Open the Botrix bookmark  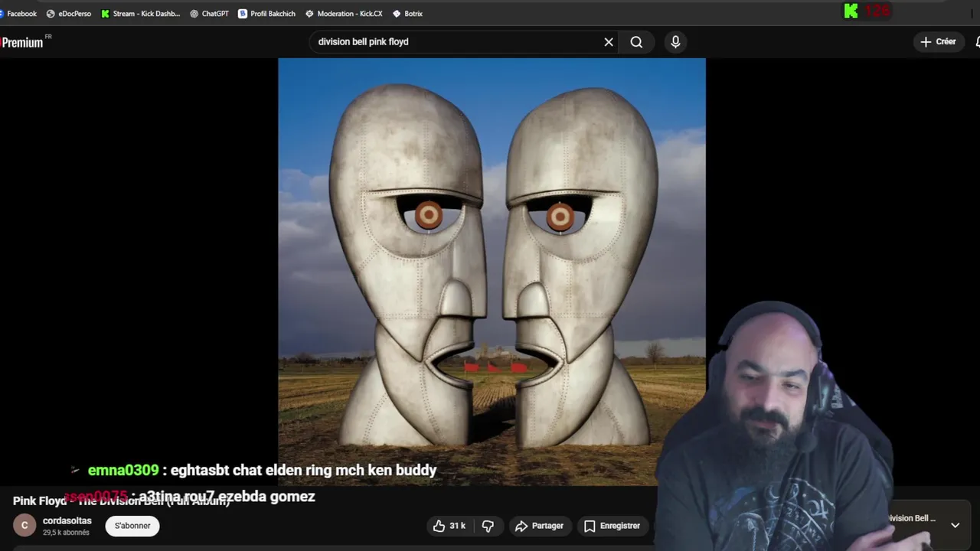407,13
